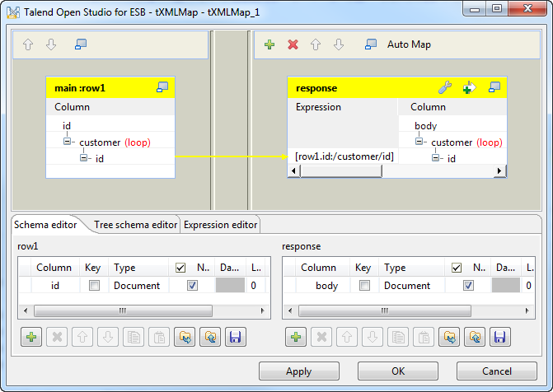
Task: Click row1 schema horizontal scrollbar thumb
Action: coord(123,311)
